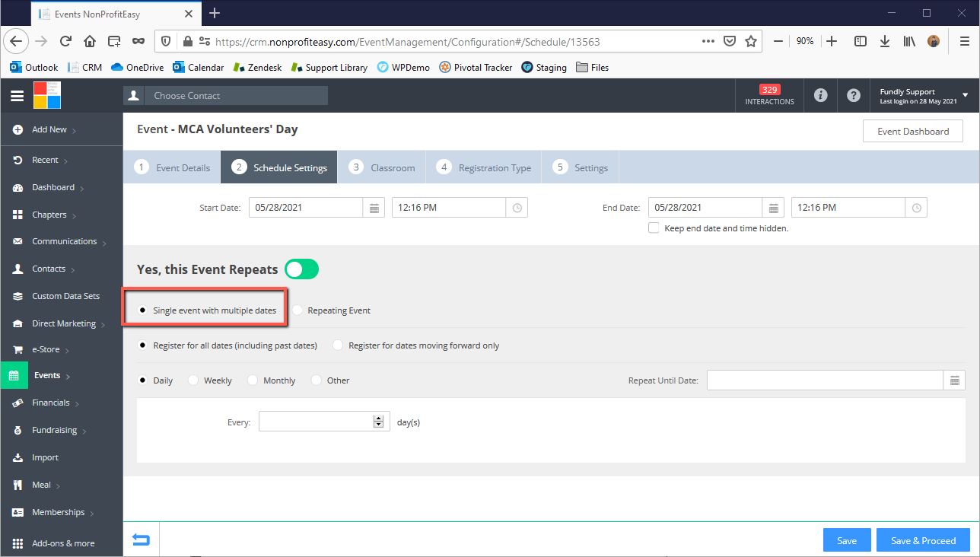Click the NonProfitEasy logo icon
The width and height of the screenshot is (980, 557).
pyautogui.click(x=47, y=95)
